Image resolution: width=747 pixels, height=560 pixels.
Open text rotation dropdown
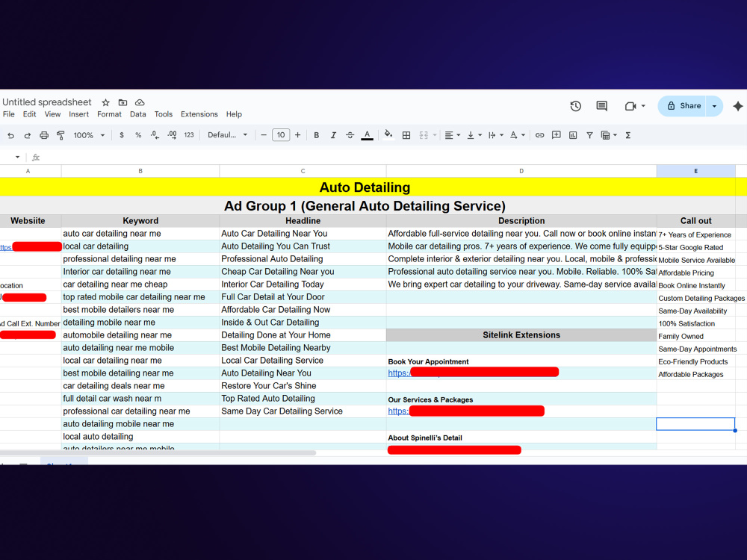point(518,135)
